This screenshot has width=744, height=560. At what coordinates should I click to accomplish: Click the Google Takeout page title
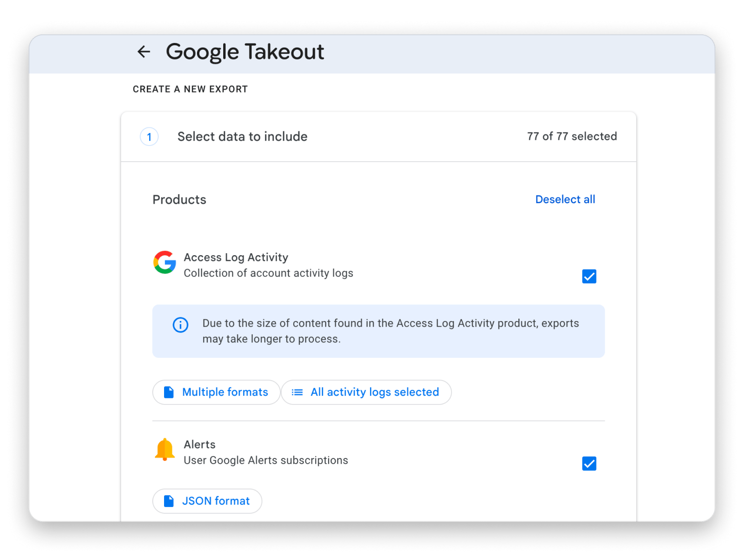[x=245, y=52]
